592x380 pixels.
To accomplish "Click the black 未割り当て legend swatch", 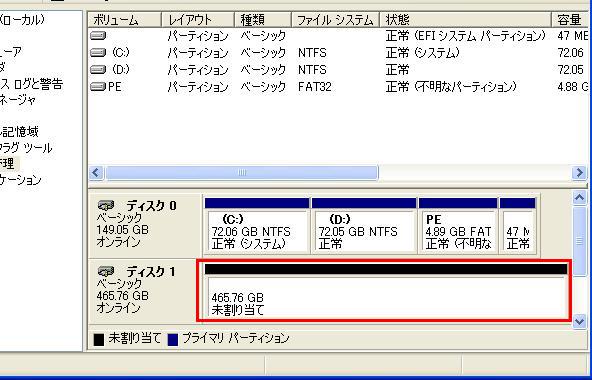I will pos(99,339).
